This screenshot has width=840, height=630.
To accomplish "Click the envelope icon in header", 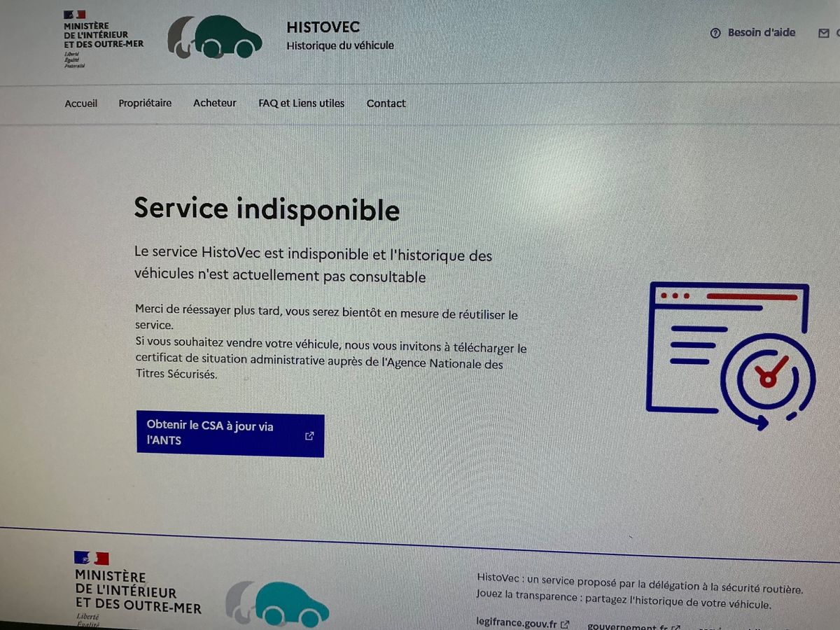I will (x=824, y=33).
